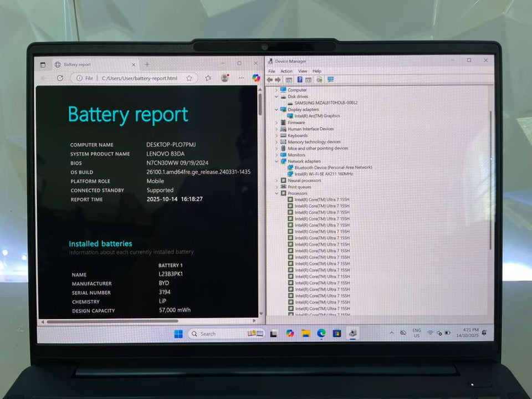Open File Explorer from the taskbar
This screenshot has width=532, height=399.
click(x=305, y=333)
